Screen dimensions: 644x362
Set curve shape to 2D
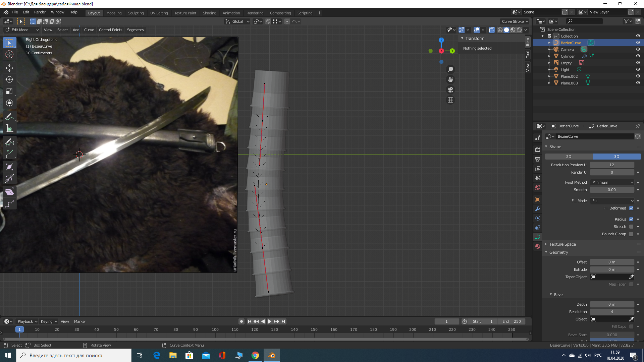569,157
